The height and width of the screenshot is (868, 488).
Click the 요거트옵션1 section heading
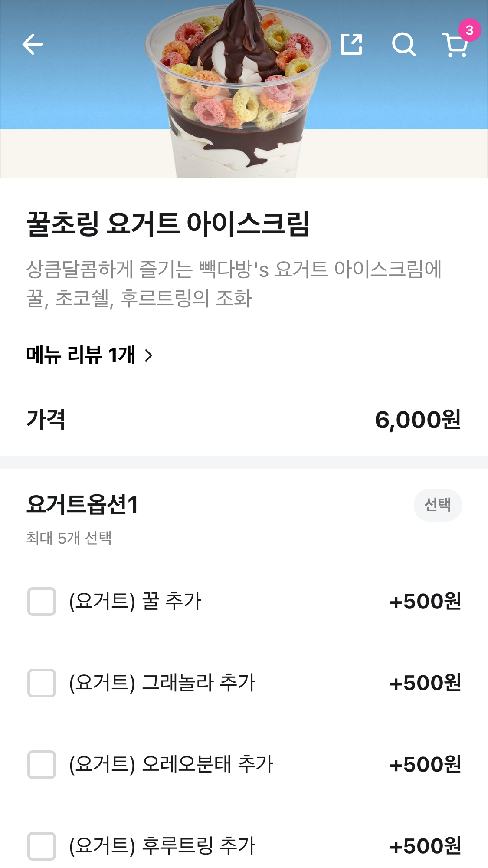[x=82, y=505]
